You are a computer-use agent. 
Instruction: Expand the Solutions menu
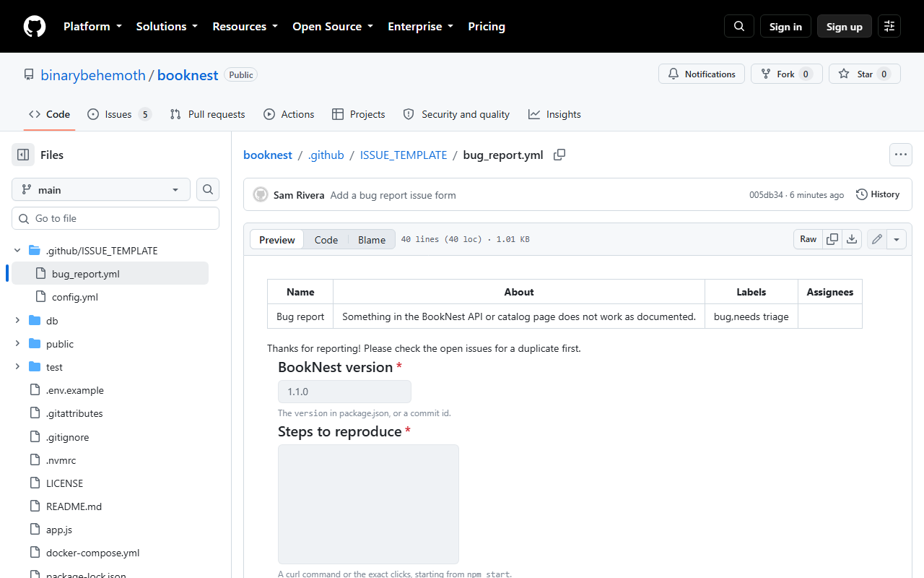(167, 26)
